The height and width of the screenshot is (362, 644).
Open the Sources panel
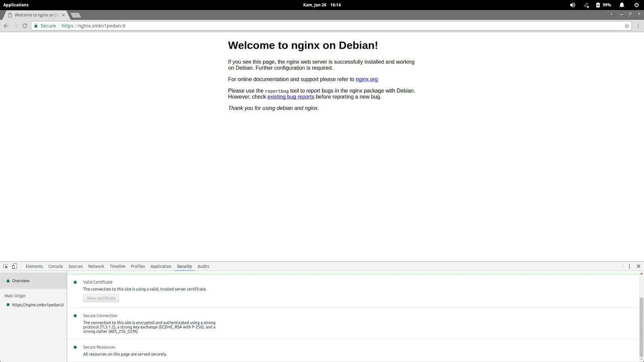[x=75, y=266]
